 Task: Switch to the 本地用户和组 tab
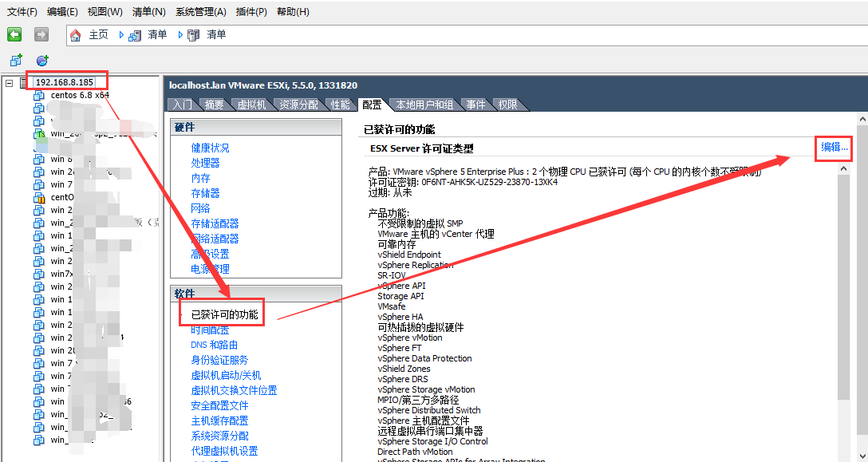(424, 105)
